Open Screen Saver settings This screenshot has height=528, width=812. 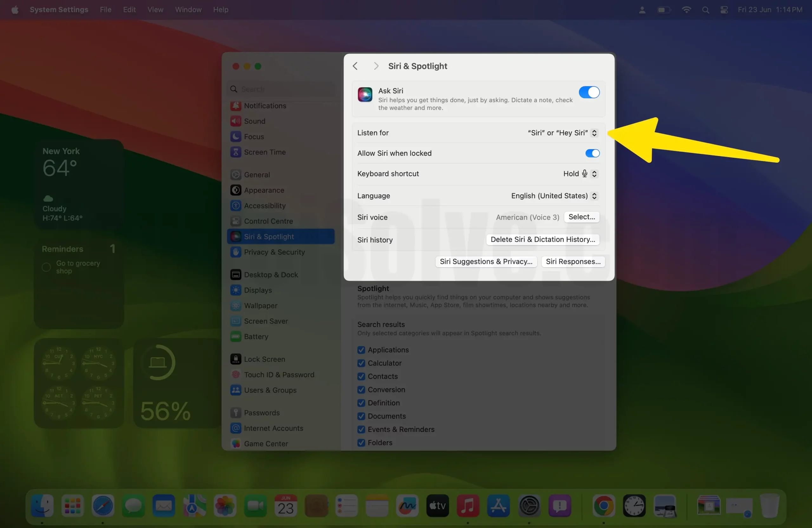[280, 321]
